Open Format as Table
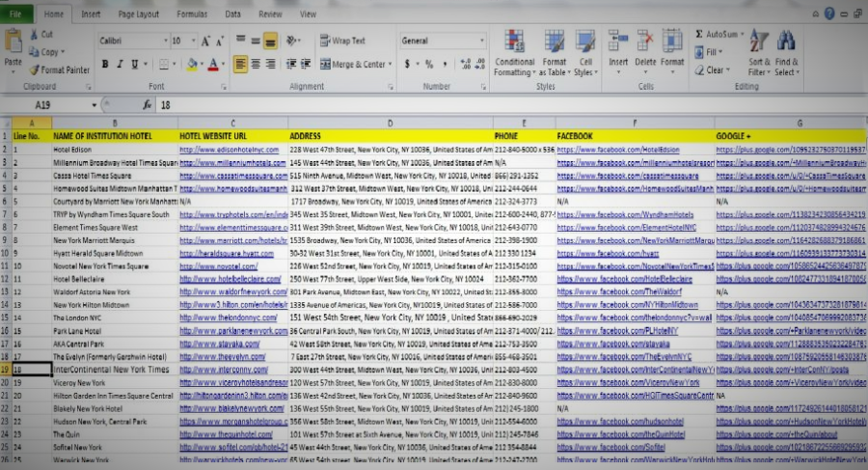This screenshot has height=470, width=868. click(x=554, y=53)
